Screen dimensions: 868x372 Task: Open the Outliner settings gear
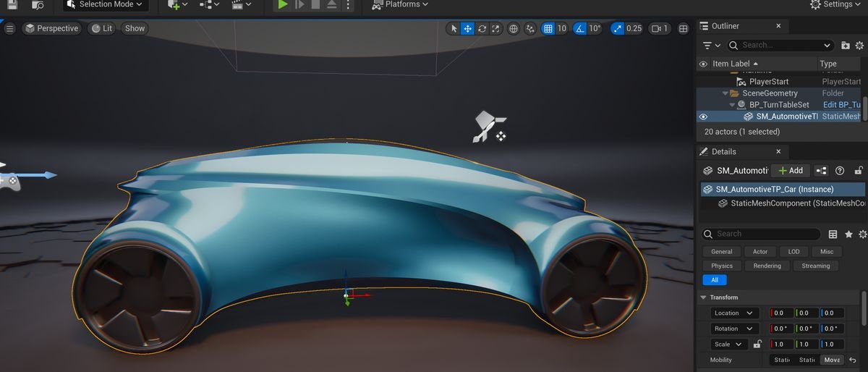pyautogui.click(x=861, y=45)
